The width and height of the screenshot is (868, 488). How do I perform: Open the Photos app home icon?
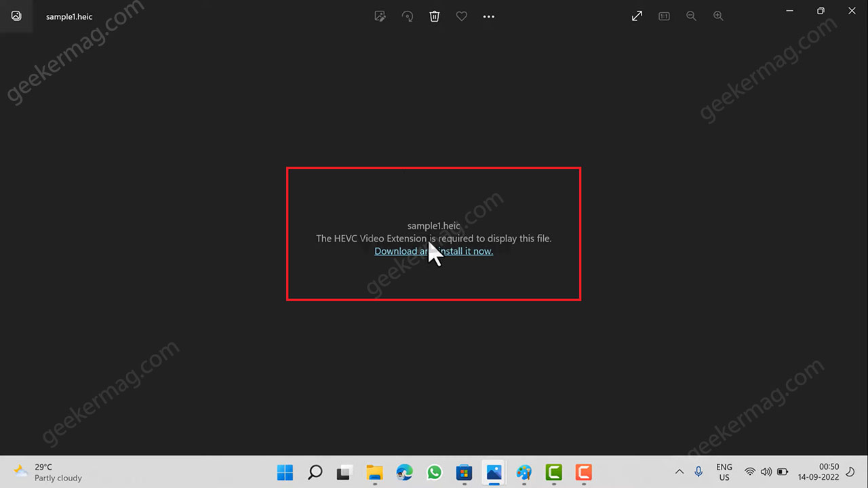16,16
